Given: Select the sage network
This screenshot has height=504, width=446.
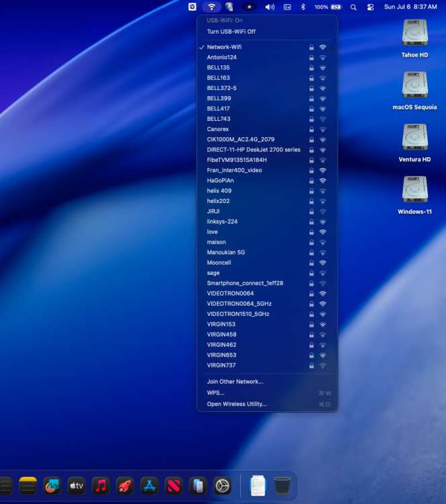Looking at the screenshot, I should 267,274.
